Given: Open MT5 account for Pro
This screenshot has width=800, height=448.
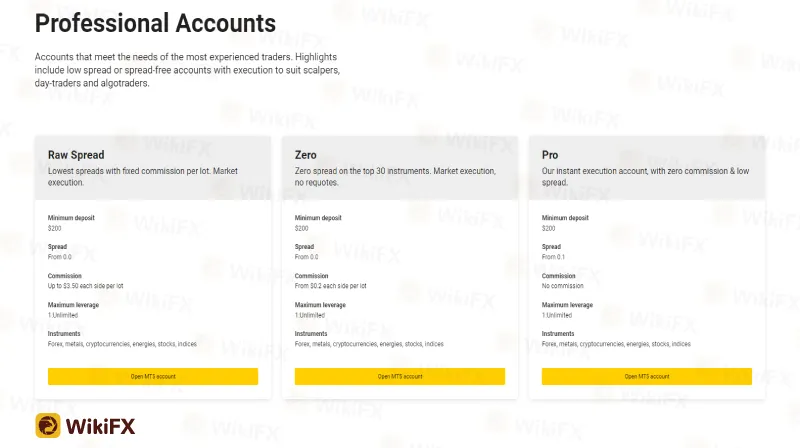Looking at the screenshot, I should 647,377.
